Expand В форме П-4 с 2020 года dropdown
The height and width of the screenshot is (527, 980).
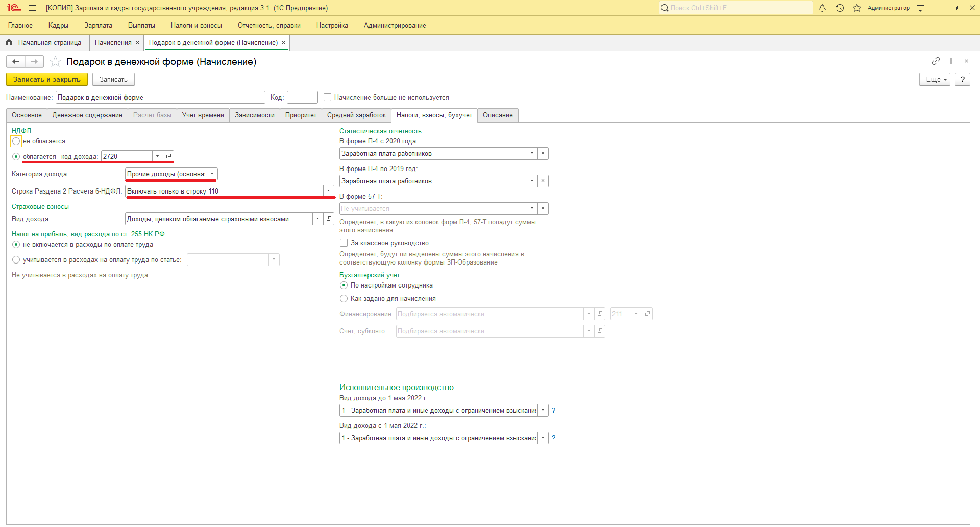(x=532, y=153)
